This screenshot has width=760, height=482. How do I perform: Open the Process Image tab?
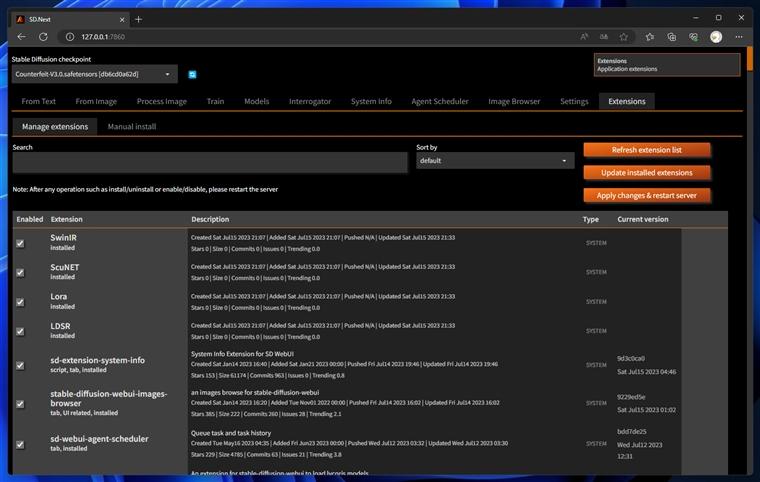point(161,101)
